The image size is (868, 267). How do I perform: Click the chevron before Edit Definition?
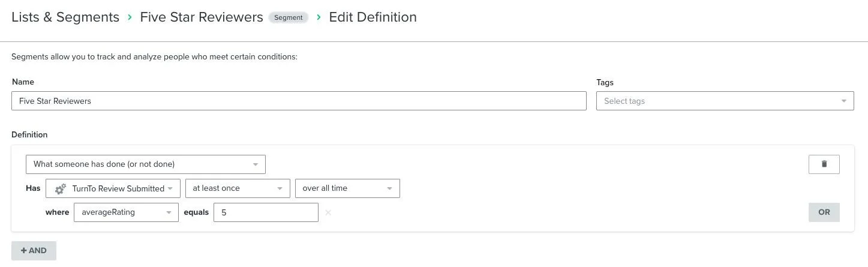[x=319, y=17]
